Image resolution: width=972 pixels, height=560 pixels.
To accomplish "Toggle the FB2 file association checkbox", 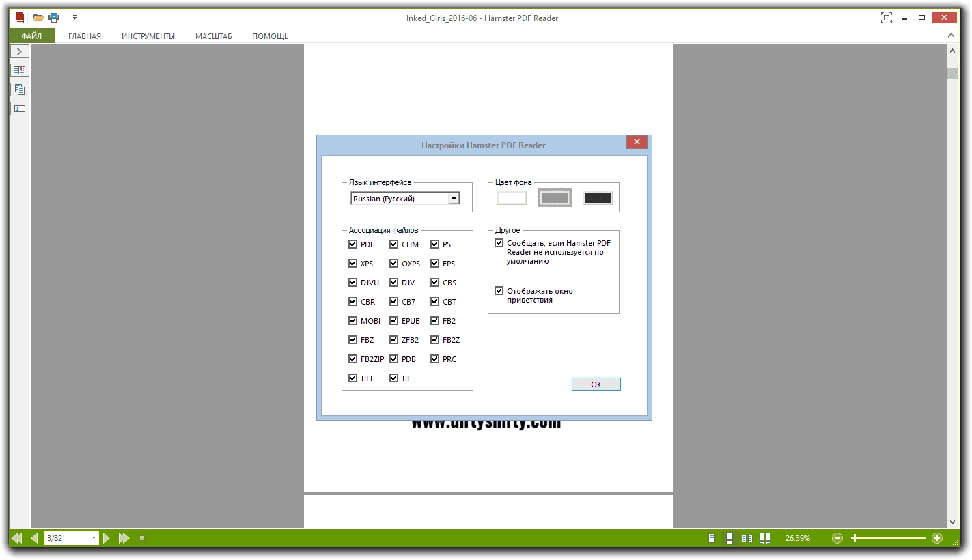I will (x=435, y=320).
